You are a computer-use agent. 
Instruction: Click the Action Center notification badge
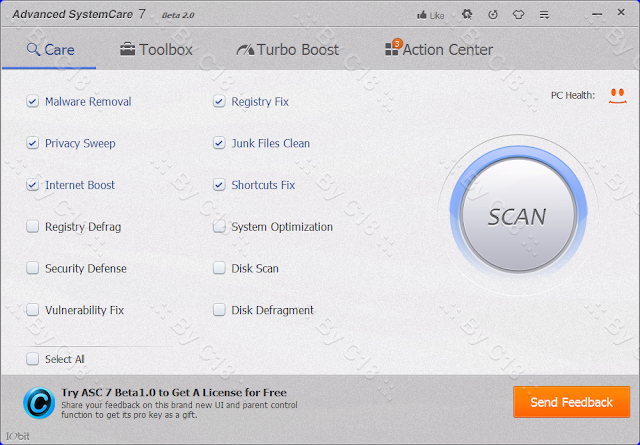pyautogui.click(x=397, y=44)
